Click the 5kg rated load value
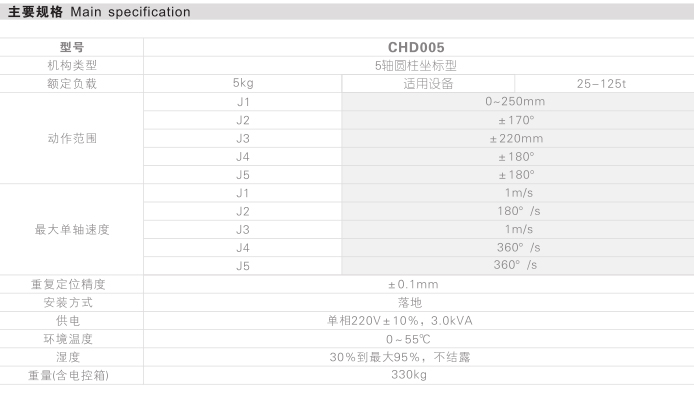 (x=243, y=83)
